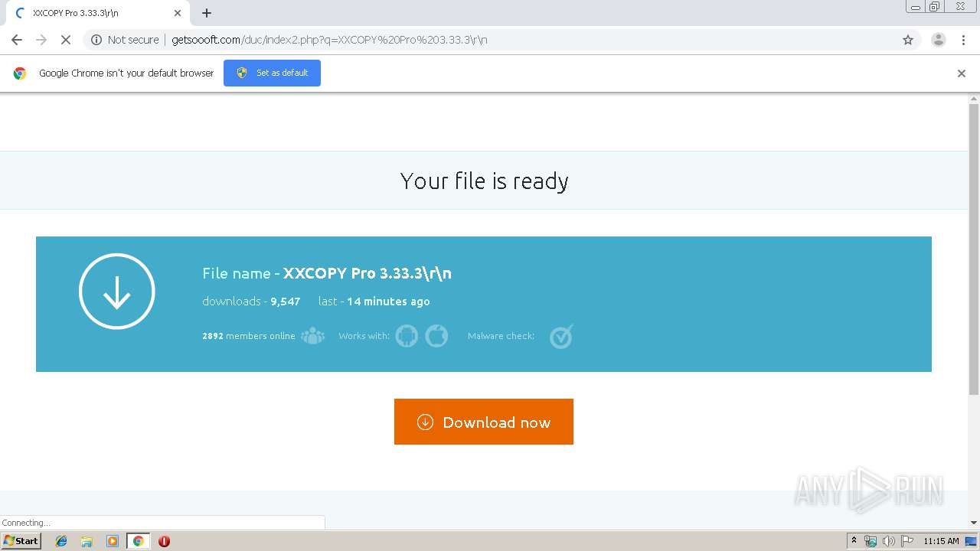This screenshot has width=980, height=551.
Task: Click the taskbar clock showing 11:15 AM
Action: coord(941,541)
